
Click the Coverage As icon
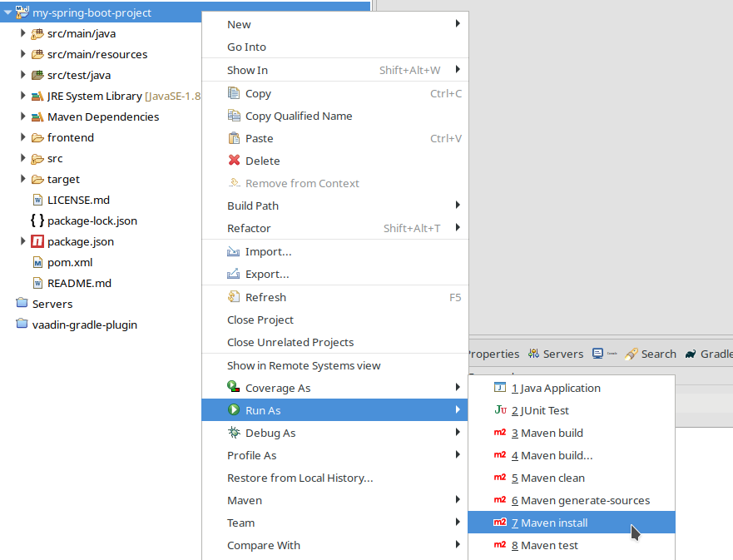click(x=234, y=388)
